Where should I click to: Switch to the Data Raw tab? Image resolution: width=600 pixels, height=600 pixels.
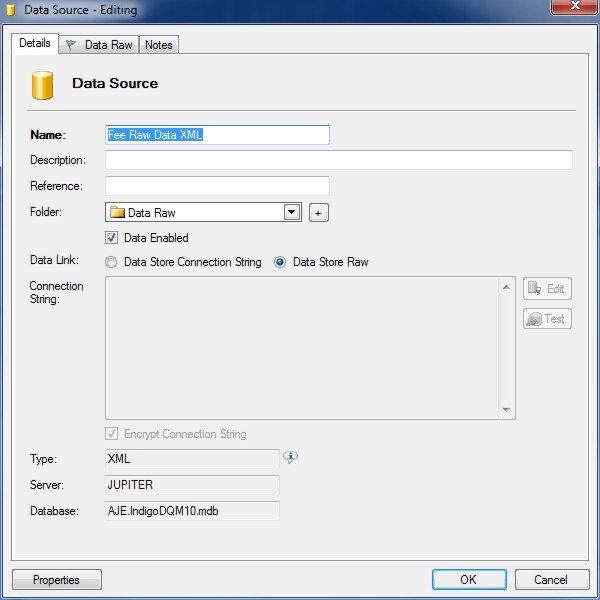point(99,45)
